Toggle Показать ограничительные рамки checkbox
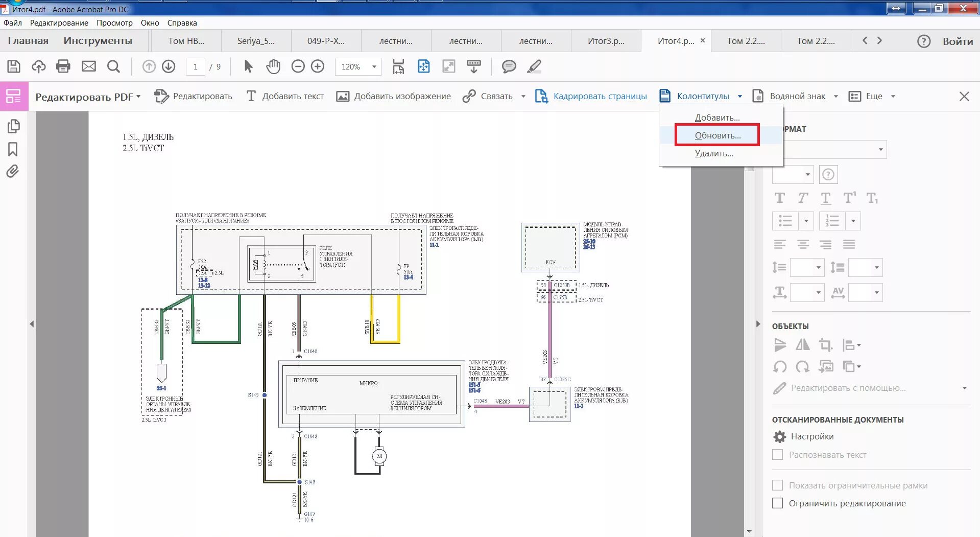This screenshot has height=537, width=980. pyautogui.click(x=777, y=485)
